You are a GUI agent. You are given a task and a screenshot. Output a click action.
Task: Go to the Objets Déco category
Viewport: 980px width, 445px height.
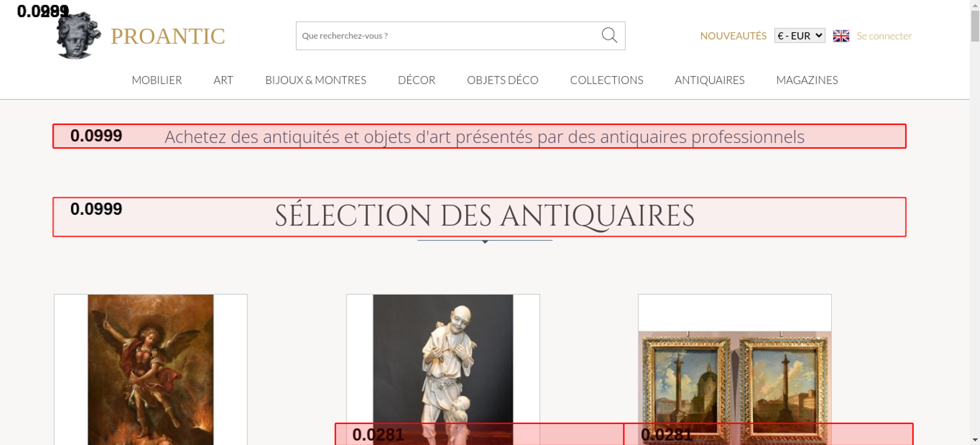(x=502, y=80)
